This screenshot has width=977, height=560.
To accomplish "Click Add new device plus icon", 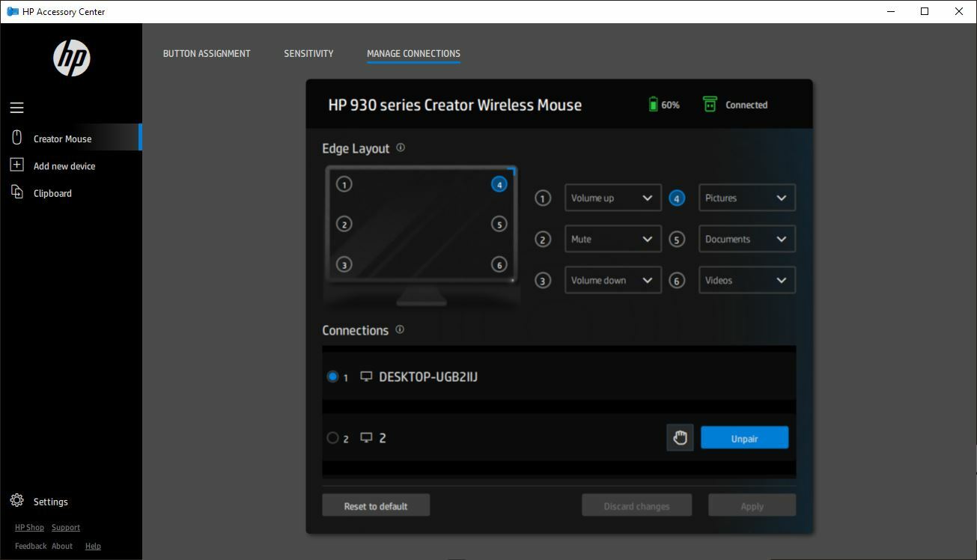I will pos(16,165).
